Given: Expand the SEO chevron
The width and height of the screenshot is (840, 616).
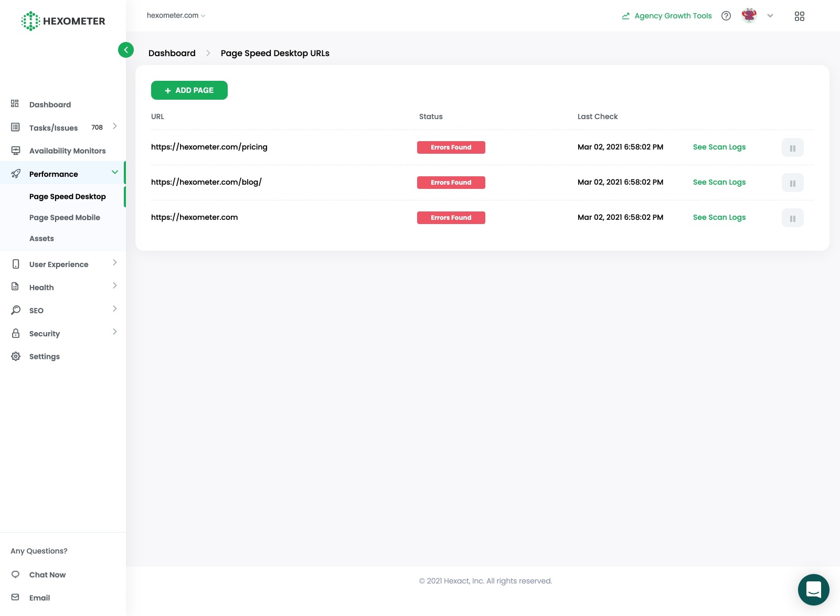Looking at the screenshot, I should tap(115, 309).
